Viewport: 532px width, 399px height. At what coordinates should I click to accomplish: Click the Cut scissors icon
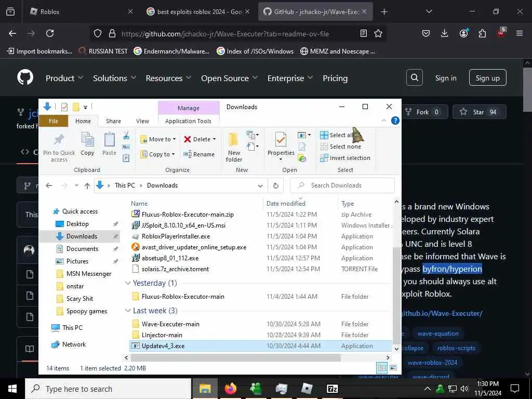(x=126, y=136)
